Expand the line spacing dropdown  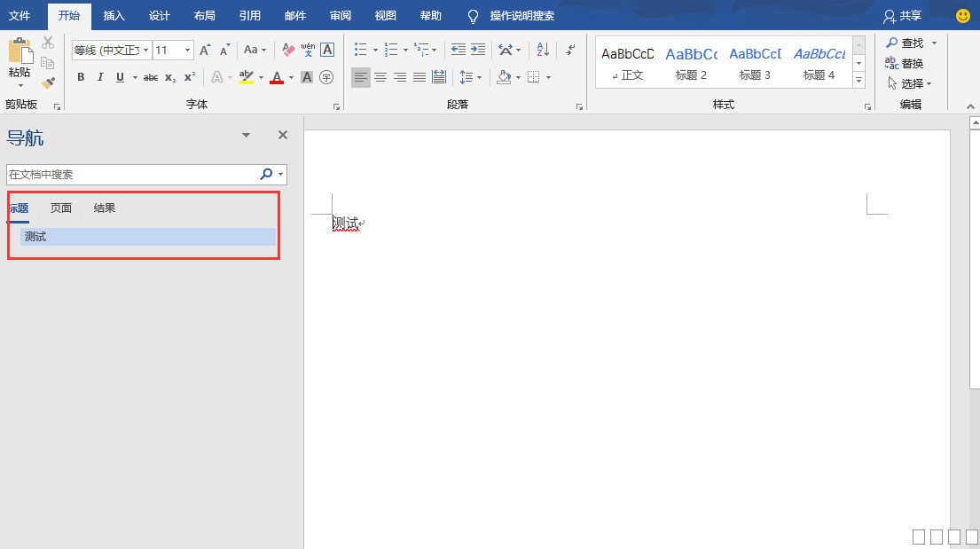(480, 77)
